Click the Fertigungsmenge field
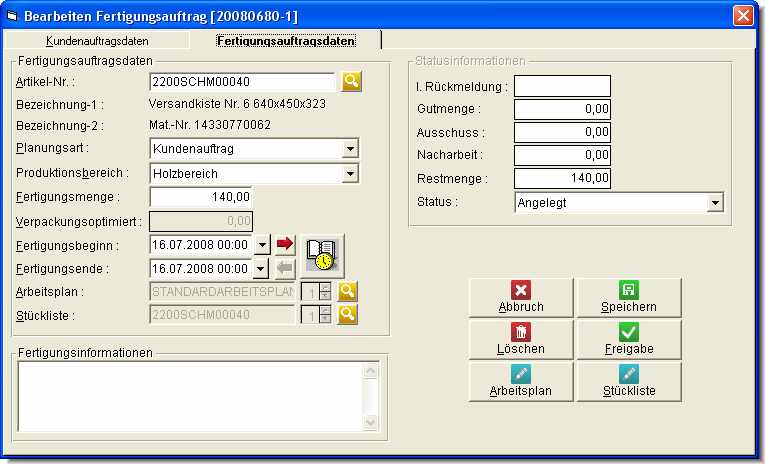Screen dimensions: 765x464 (201, 197)
